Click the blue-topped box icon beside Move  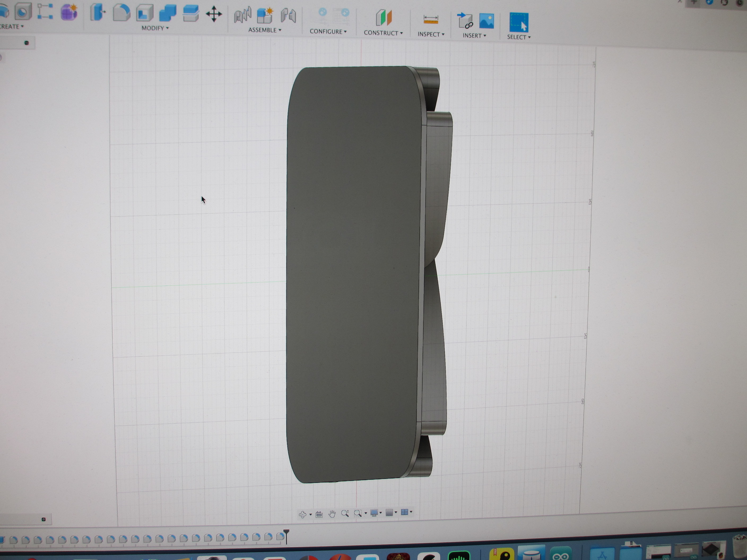pyautogui.click(x=190, y=14)
